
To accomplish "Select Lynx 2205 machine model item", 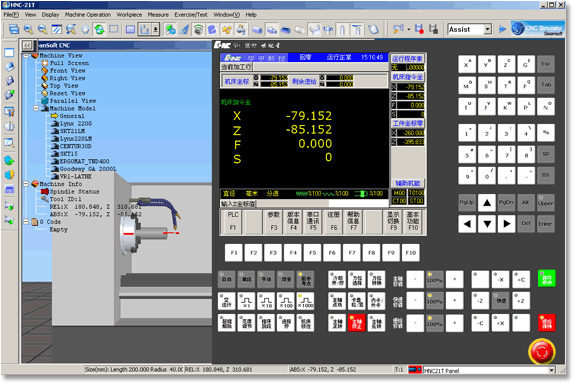I will 76,124.
